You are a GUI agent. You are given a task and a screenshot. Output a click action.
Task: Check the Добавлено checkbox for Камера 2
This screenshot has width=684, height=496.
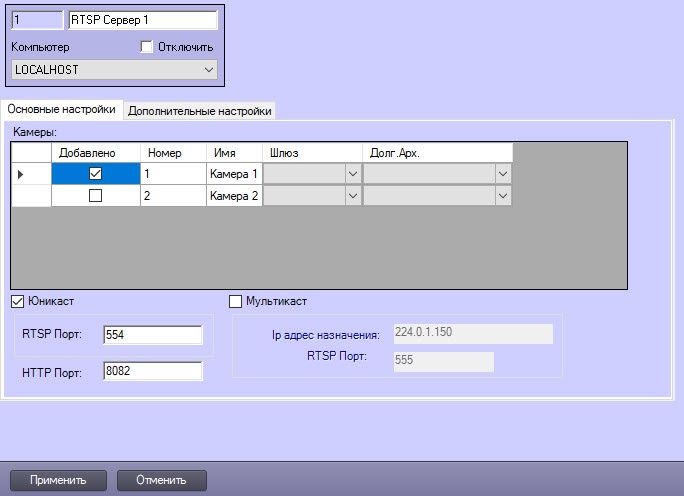95,196
